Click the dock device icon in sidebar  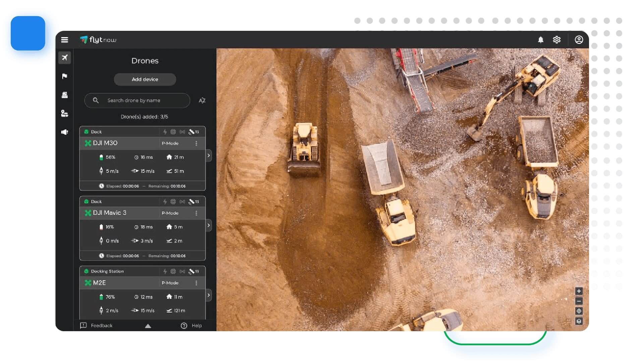click(x=64, y=95)
